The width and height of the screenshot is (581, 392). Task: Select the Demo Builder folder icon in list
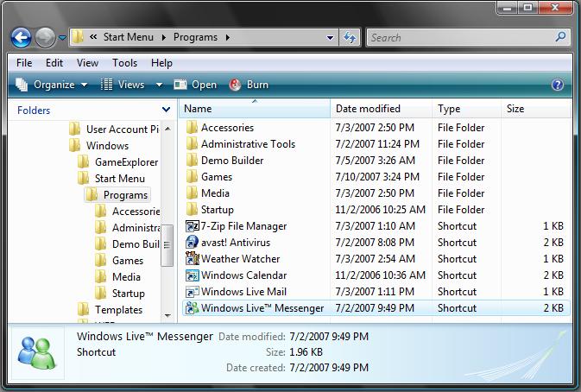[192, 160]
